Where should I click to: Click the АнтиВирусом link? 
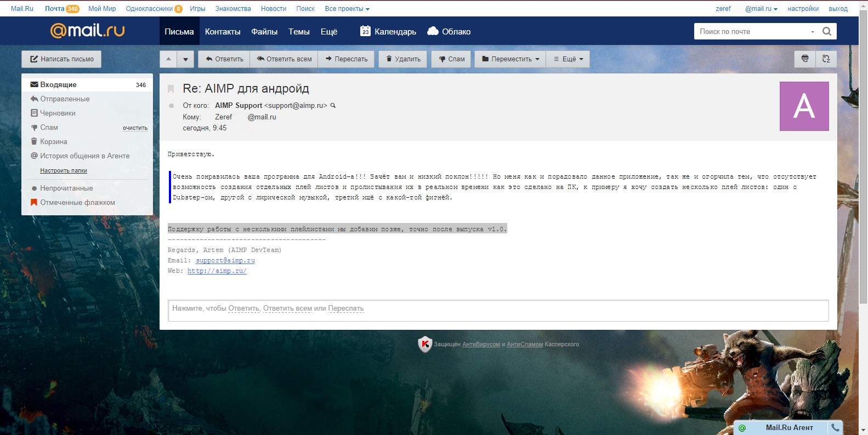[x=481, y=345]
